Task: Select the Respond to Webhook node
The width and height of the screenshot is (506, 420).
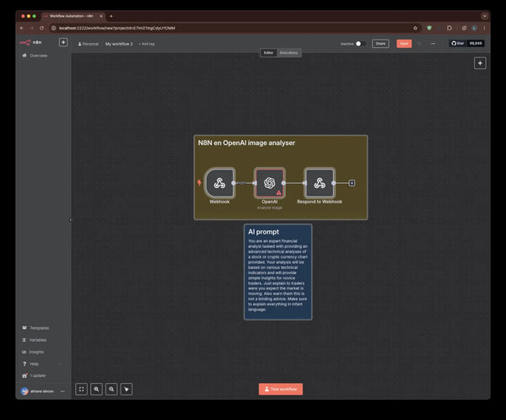Action: tap(320, 183)
